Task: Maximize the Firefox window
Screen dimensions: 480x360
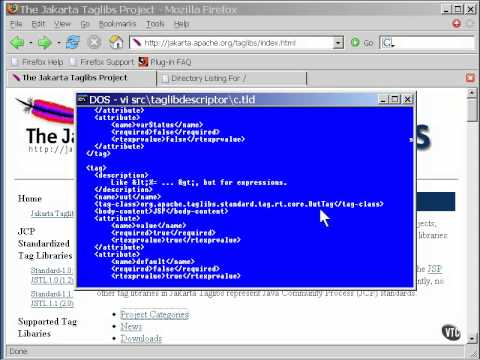Action: tap(458, 9)
